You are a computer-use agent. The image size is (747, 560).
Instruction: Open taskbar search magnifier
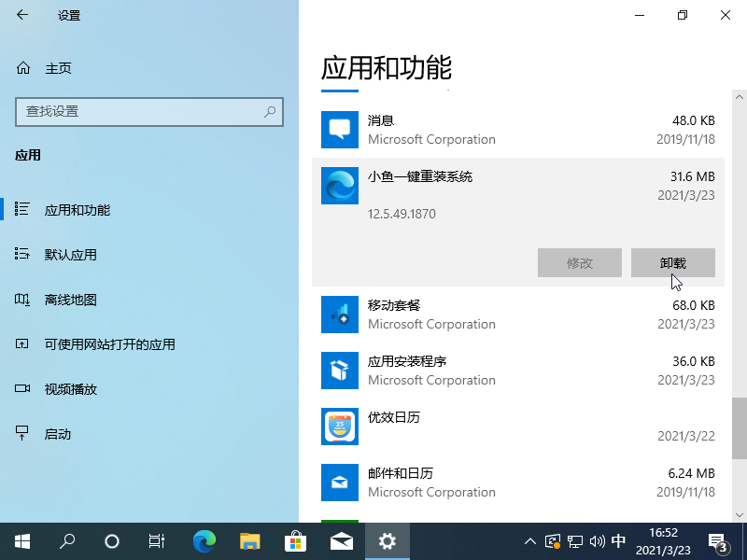click(x=66, y=541)
